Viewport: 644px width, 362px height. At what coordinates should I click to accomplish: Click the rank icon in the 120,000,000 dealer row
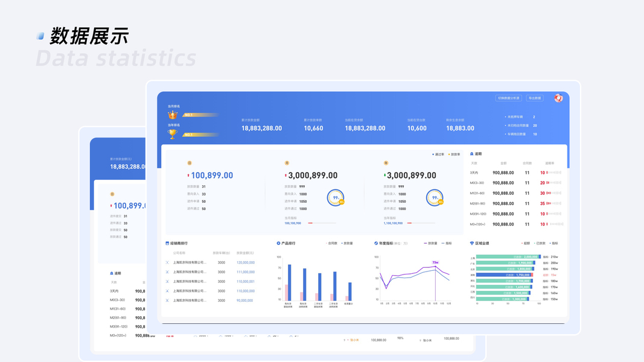[x=168, y=262]
